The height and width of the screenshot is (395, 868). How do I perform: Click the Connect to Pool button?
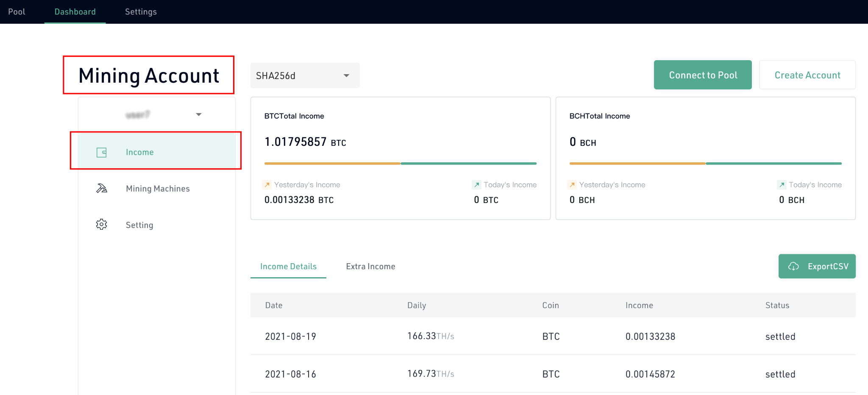click(703, 75)
